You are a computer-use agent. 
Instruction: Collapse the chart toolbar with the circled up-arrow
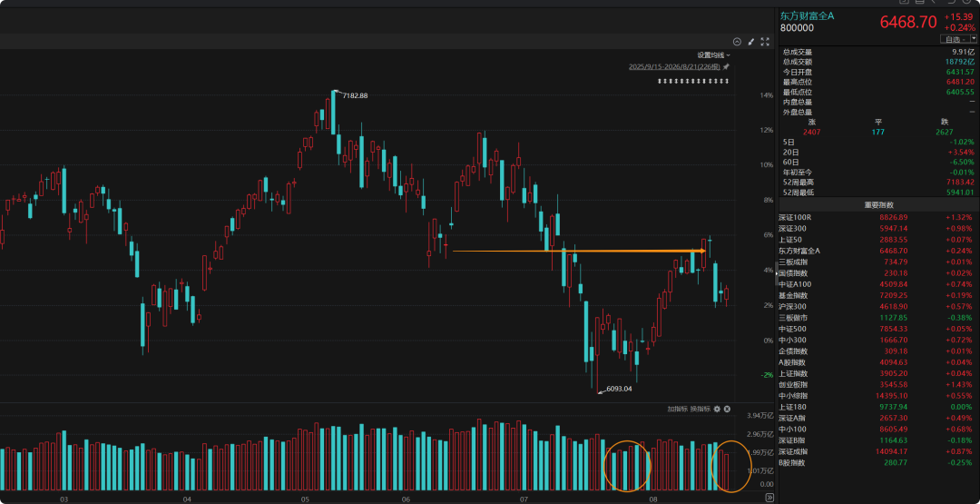coord(737,42)
